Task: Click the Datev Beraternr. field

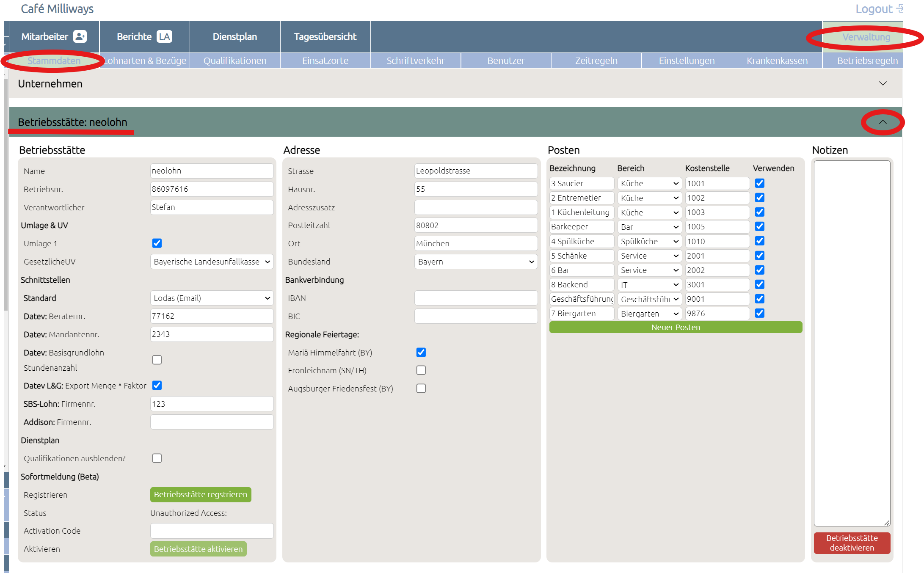Action: 212,316
